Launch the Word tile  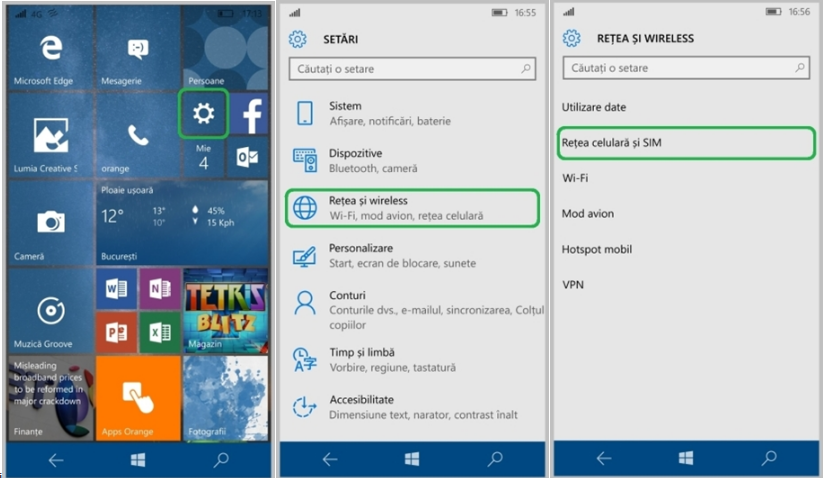coord(116,288)
